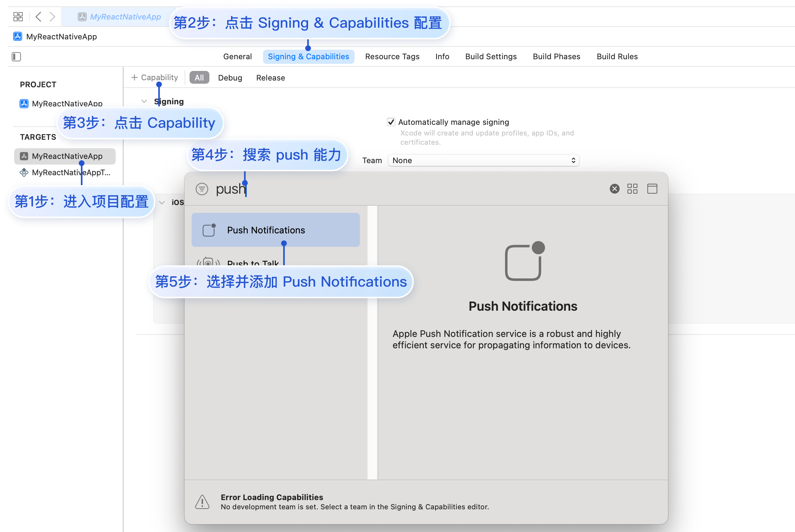The width and height of the screenshot is (795, 532).
Task: Toggle the project targets sidebar icon
Action: (16, 57)
